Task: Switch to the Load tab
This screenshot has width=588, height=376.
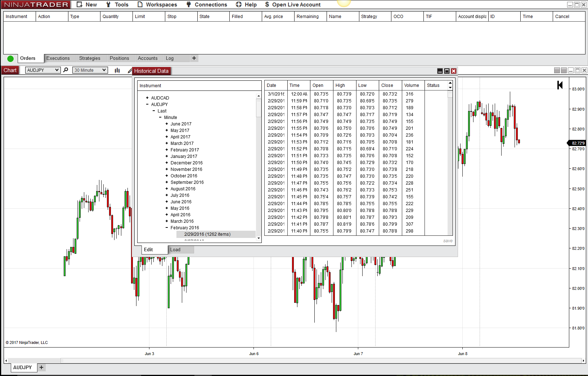Action: tap(181, 249)
